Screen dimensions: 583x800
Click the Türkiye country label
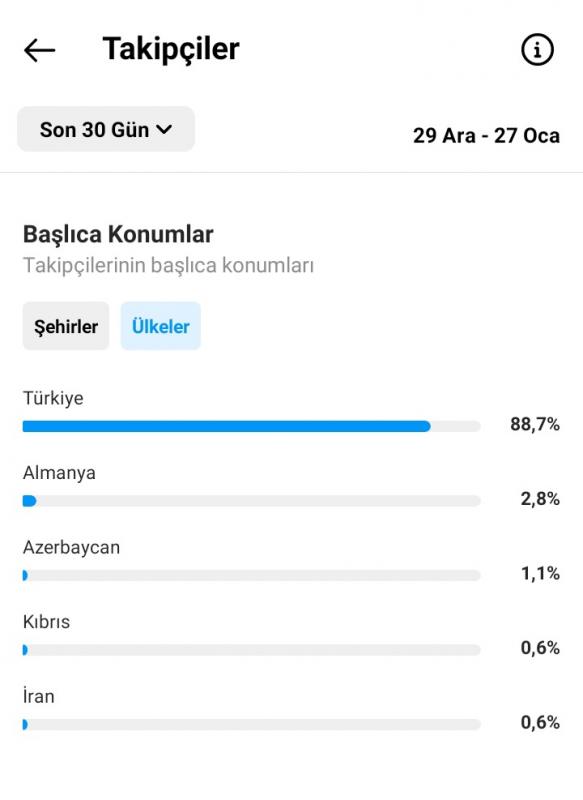tap(53, 398)
